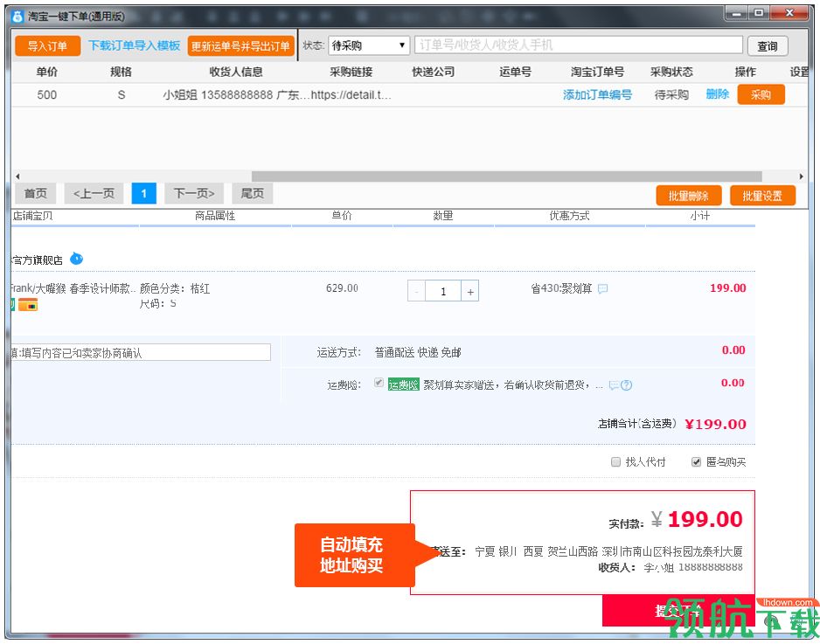Click comment icon beside 省430:聚划算
This screenshot has width=820, height=644.
pos(603,288)
